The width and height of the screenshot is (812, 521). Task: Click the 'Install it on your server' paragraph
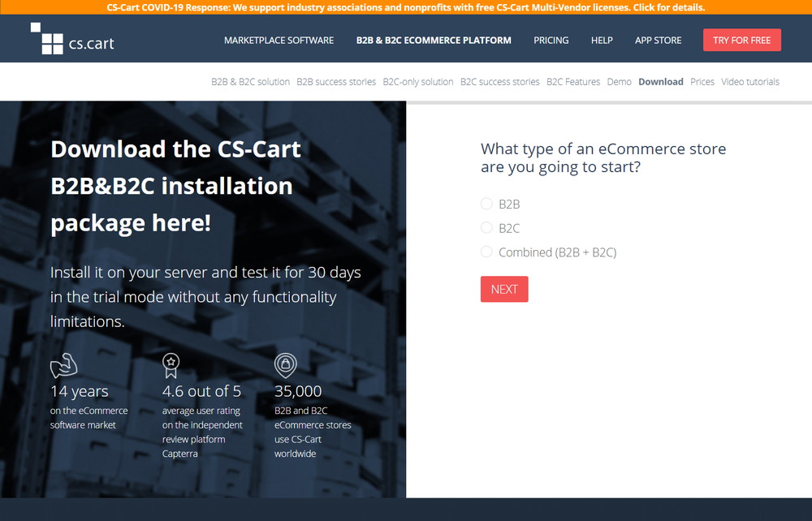[x=205, y=297]
